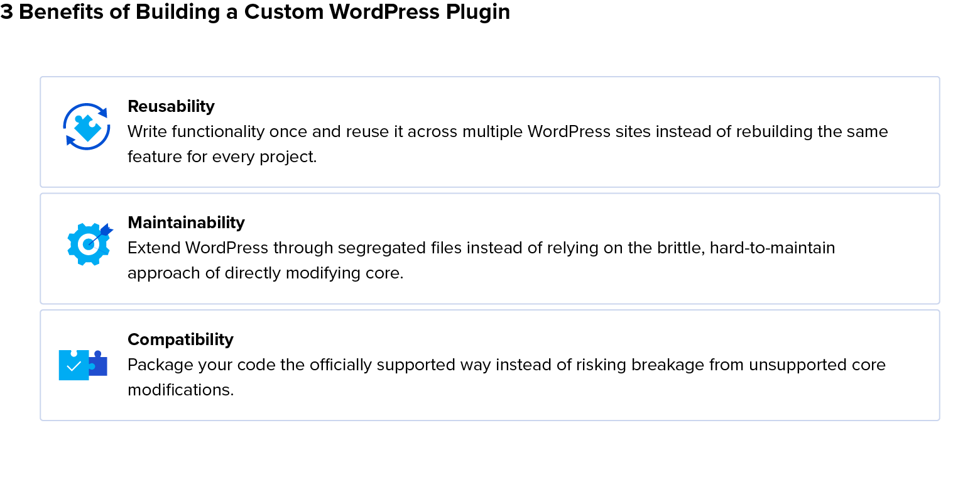Click the Compatibility puzzle pieces icon

pos(83,365)
